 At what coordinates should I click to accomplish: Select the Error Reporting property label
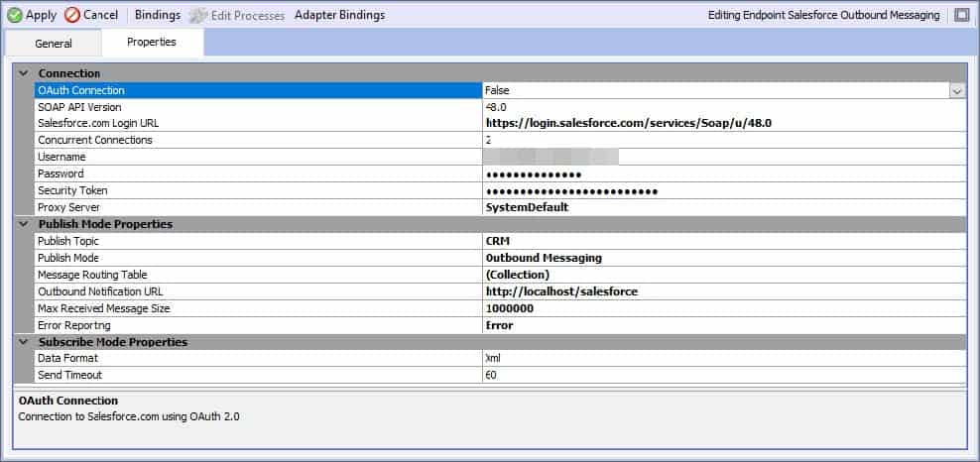pyautogui.click(x=73, y=325)
